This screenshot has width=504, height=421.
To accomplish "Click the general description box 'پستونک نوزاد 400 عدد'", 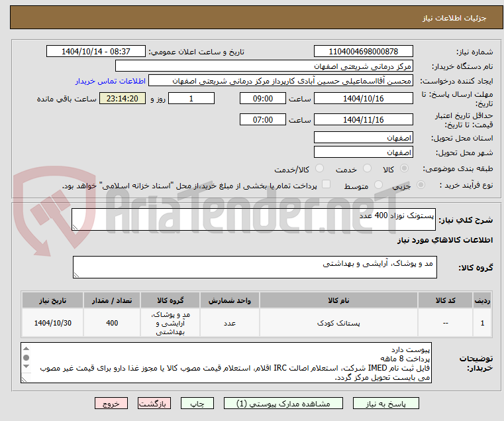I will click(254, 219).
